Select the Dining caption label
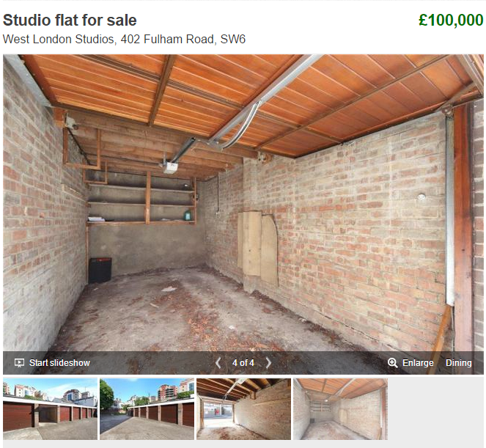The image size is (486, 448). [458, 363]
